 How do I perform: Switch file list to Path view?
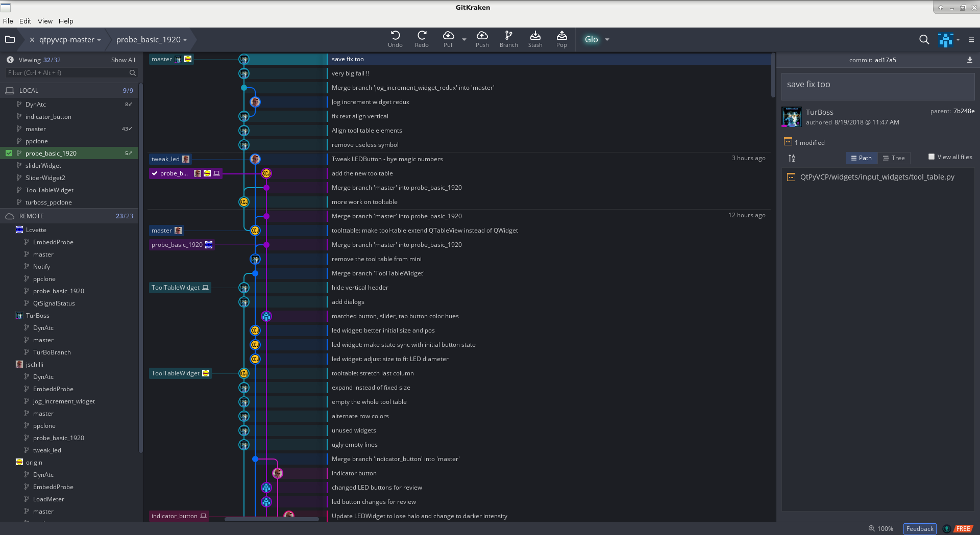pyautogui.click(x=862, y=158)
